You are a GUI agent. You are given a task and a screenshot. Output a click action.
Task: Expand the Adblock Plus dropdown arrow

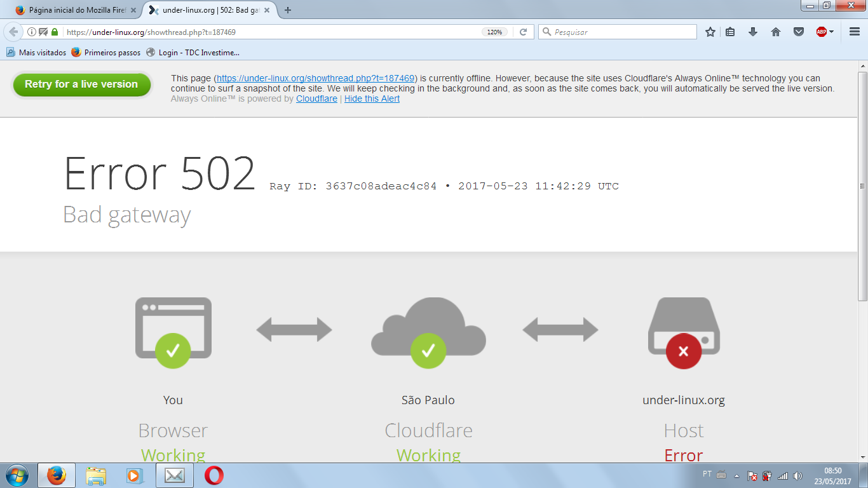coord(831,32)
